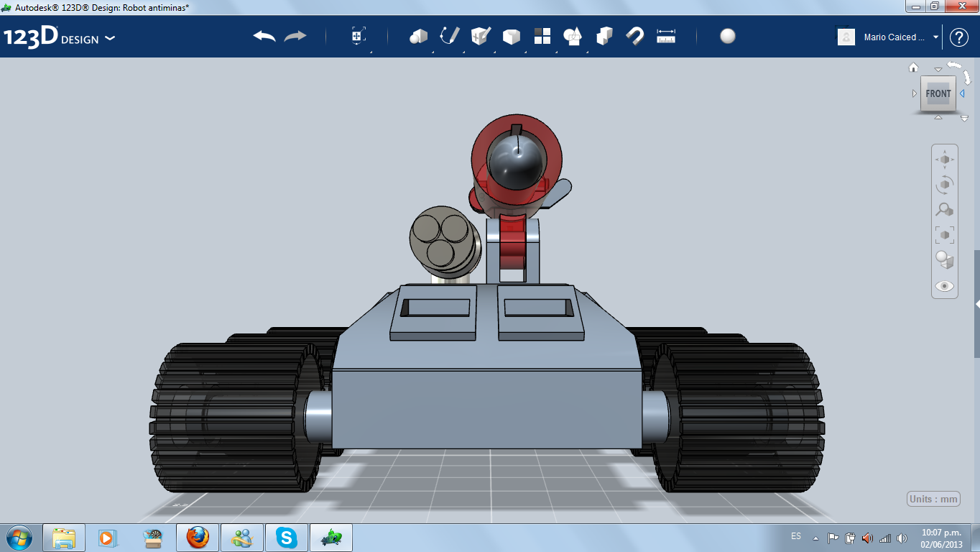Open Skype from the taskbar

tap(287, 538)
